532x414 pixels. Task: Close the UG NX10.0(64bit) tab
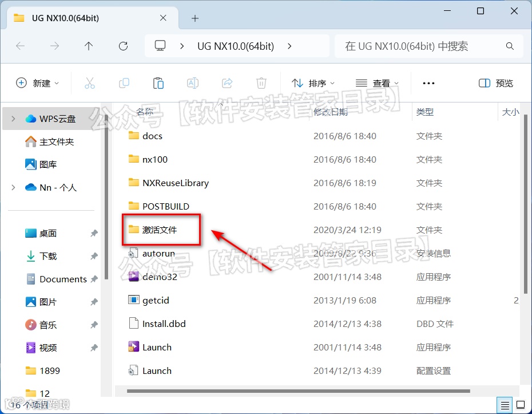point(163,18)
